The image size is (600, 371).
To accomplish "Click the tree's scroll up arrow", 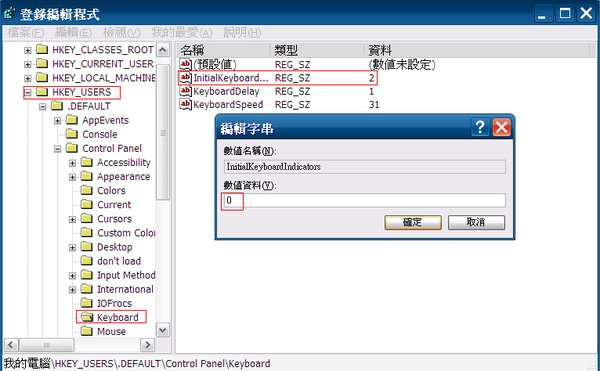I will click(163, 50).
